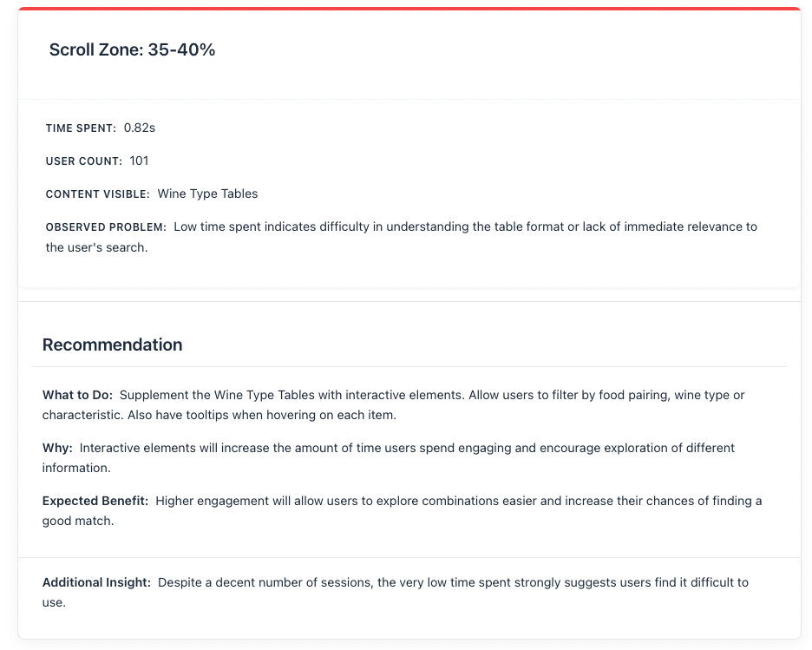Select the USER COUNT label

pos(84,161)
